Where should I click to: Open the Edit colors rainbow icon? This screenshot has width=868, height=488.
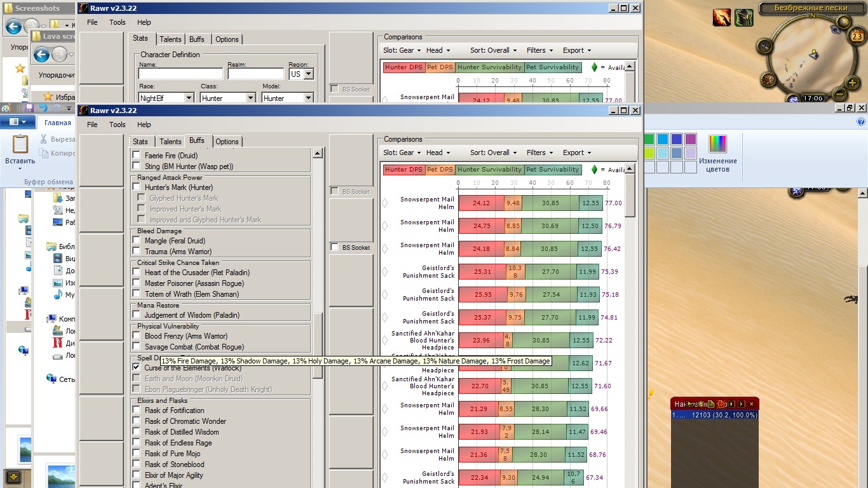[717, 144]
